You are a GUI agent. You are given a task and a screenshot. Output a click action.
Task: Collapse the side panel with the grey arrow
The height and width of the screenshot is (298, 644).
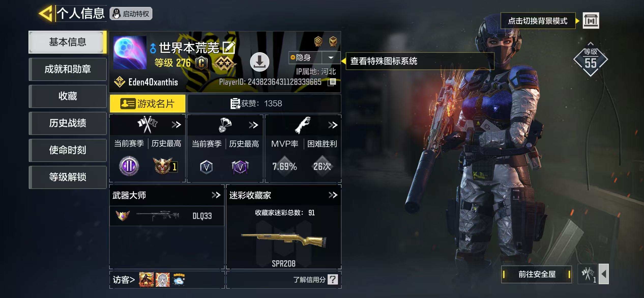604,274
